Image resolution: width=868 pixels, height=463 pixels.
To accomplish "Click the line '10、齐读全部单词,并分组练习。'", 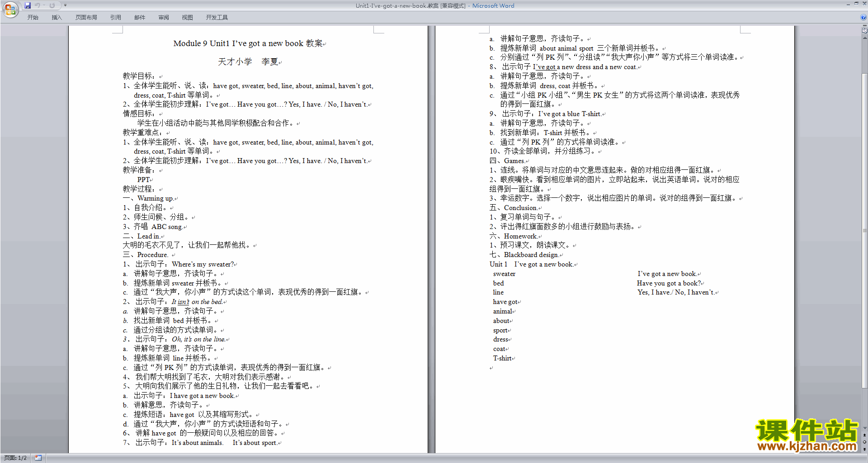I will click(x=543, y=151).
